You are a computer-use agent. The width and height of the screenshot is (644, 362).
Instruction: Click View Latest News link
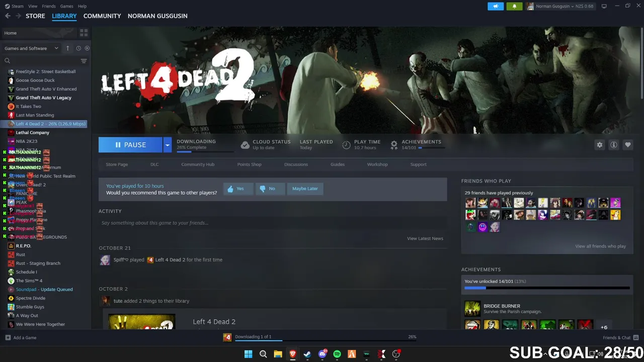(x=425, y=238)
